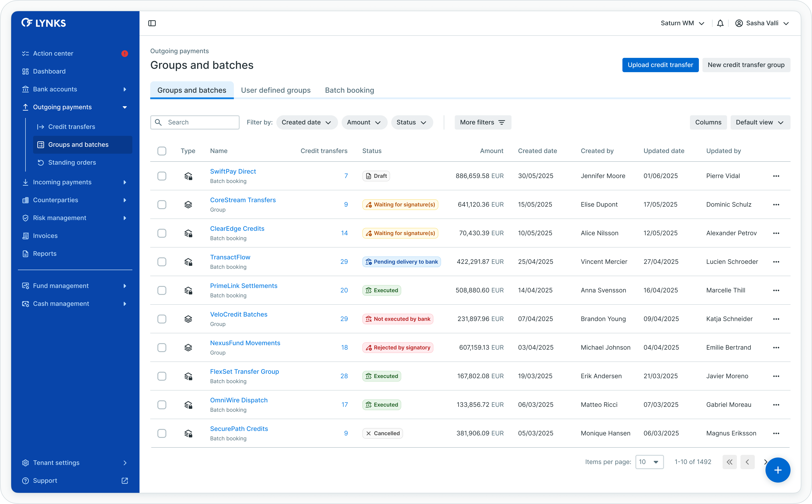Click the Support external link icon
The width and height of the screenshot is (812, 504).
pos(125,481)
